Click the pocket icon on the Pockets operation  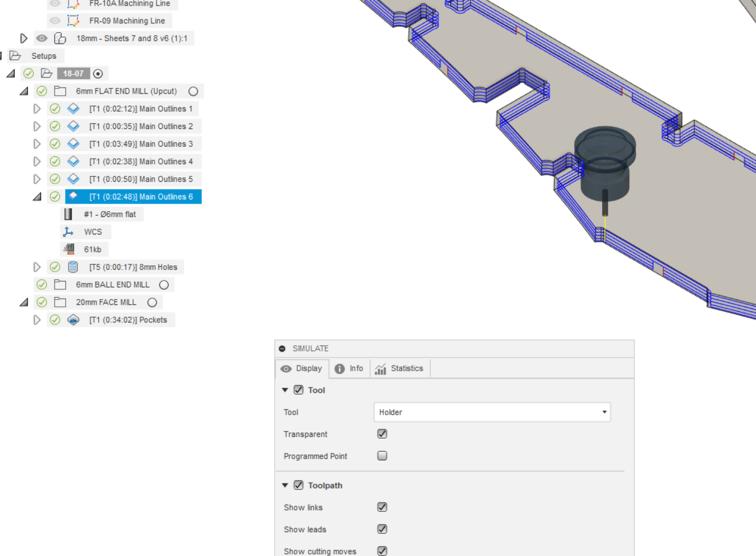click(73, 320)
